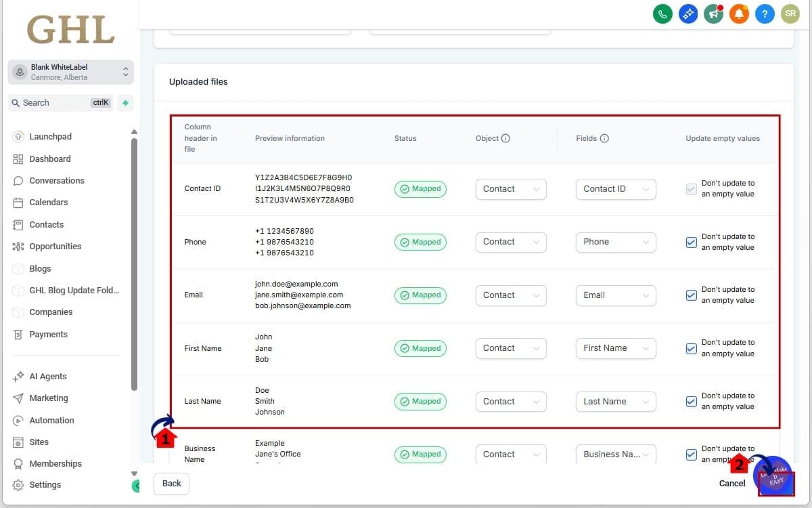The height and width of the screenshot is (508, 812).
Task: Select Opportunities in the left sidebar
Action: pos(56,246)
